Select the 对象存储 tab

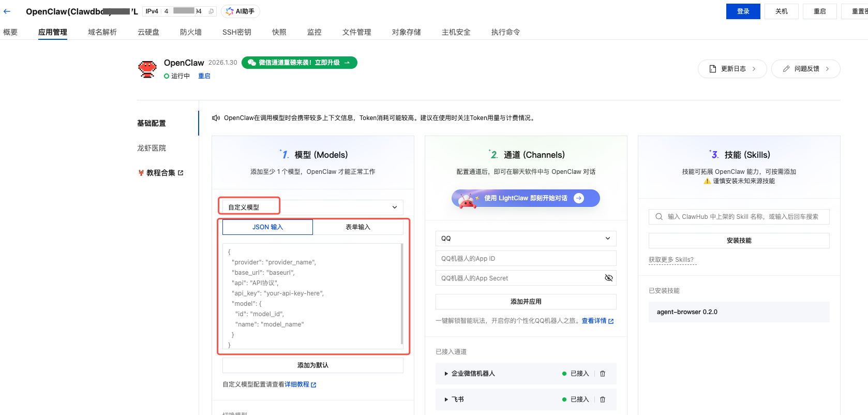[407, 32]
